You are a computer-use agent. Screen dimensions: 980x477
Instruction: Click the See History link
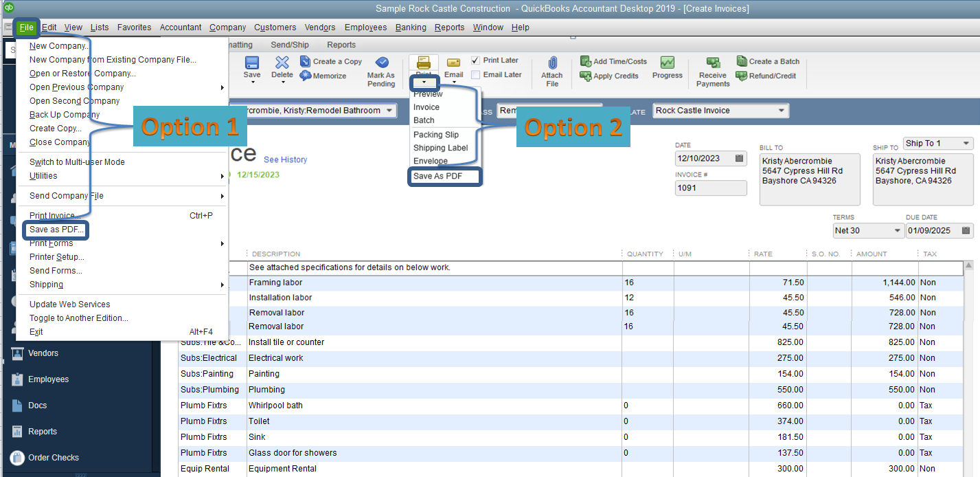[x=285, y=159]
